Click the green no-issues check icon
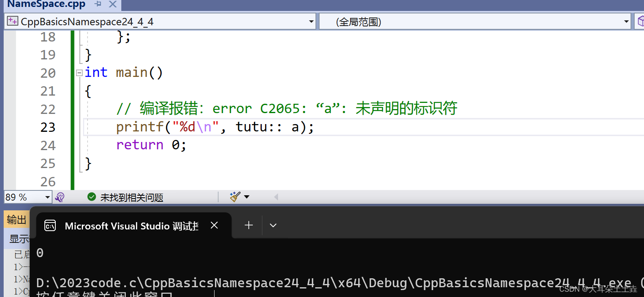644x297 pixels. point(92,197)
